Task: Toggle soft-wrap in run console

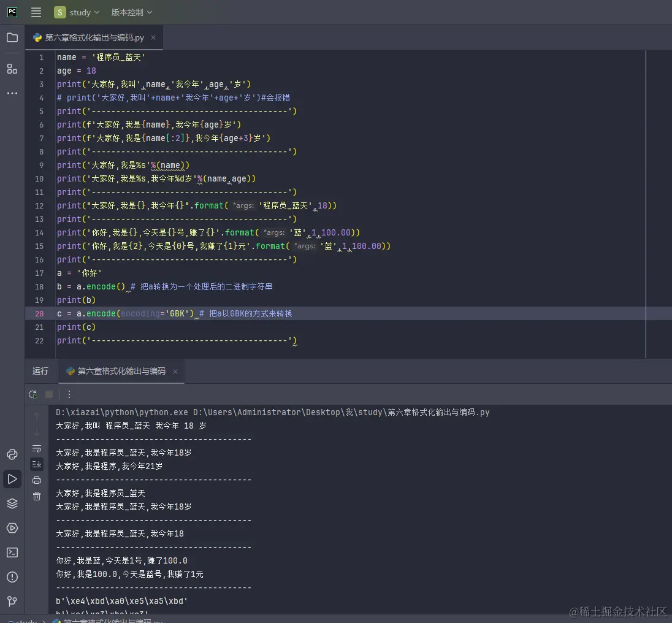Action: pyautogui.click(x=37, y=449)
